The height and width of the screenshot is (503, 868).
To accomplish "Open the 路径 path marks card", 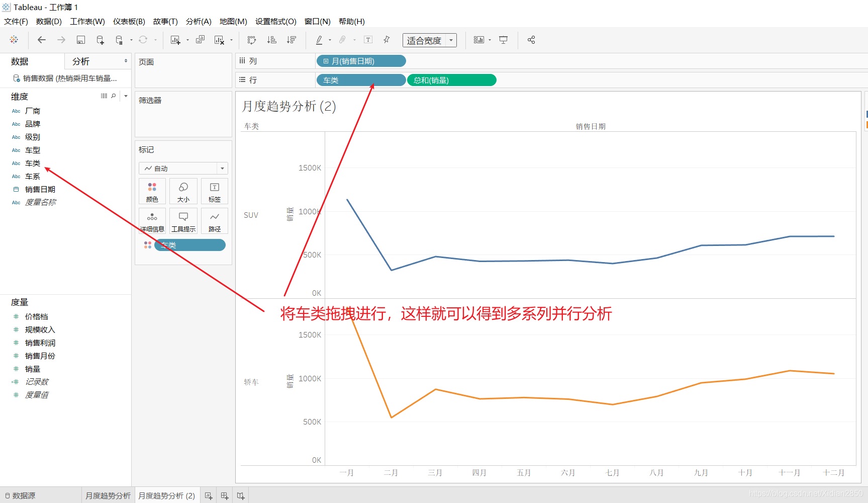I will [215, 221].
